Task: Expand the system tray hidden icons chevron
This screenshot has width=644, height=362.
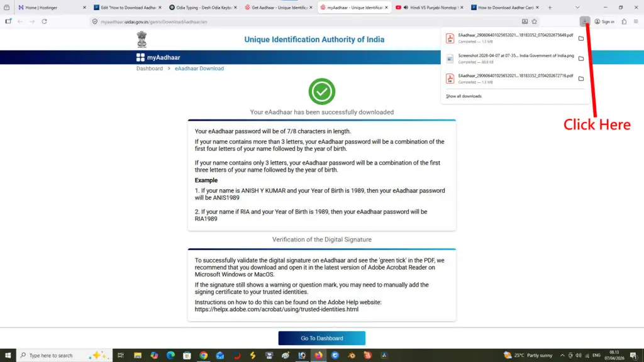Action: click(562, 355)
